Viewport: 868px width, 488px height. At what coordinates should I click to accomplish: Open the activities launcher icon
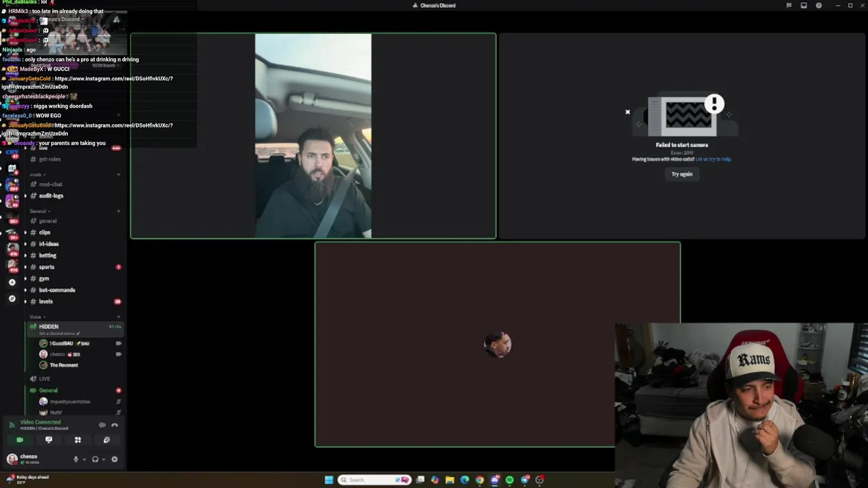pos(78,440)
